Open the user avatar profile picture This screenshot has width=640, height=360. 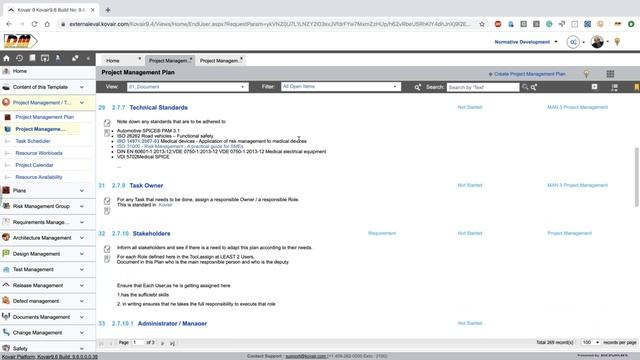click(x=597, y=42)
